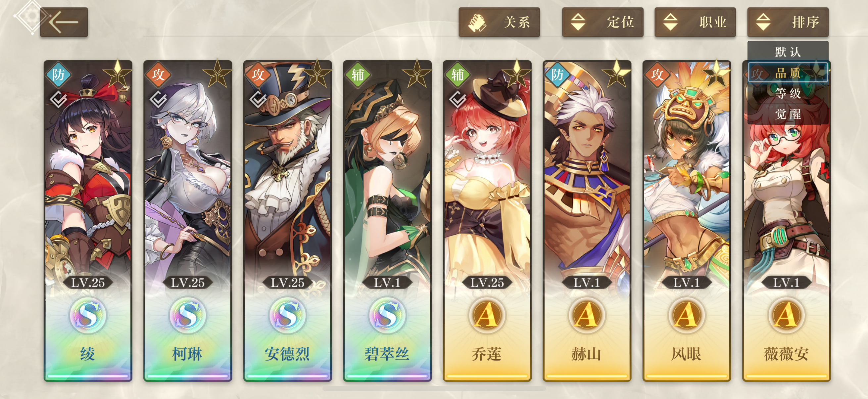Collapse the 排序 sort dropdown
The image size is (868, 399).
tap(788, 22)
